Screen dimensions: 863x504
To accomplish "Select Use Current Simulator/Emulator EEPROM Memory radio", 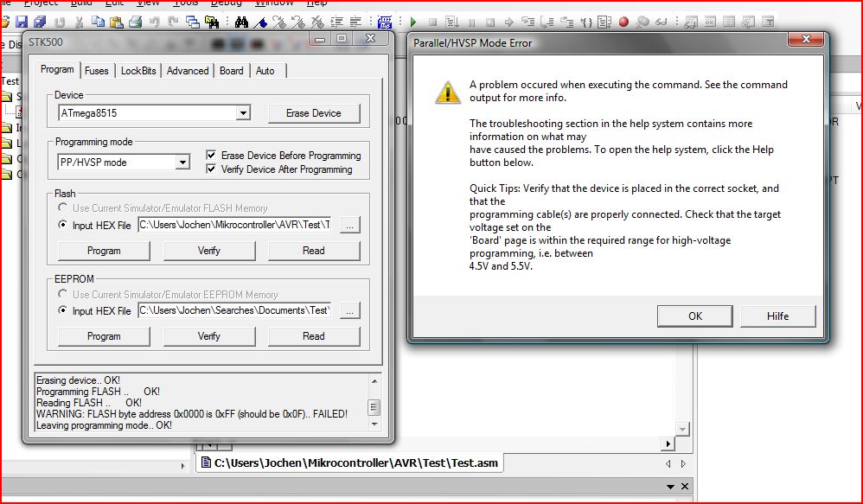I will pyautogui.click(x=63, y=294).
